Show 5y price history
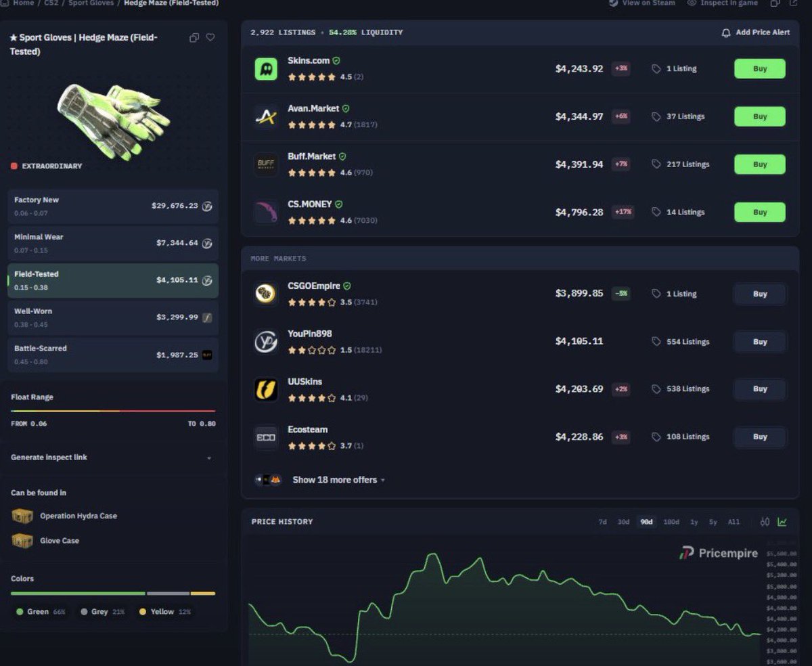Image resolution: width=812 pixels, height=666 pixels. [x=713, y=522]
